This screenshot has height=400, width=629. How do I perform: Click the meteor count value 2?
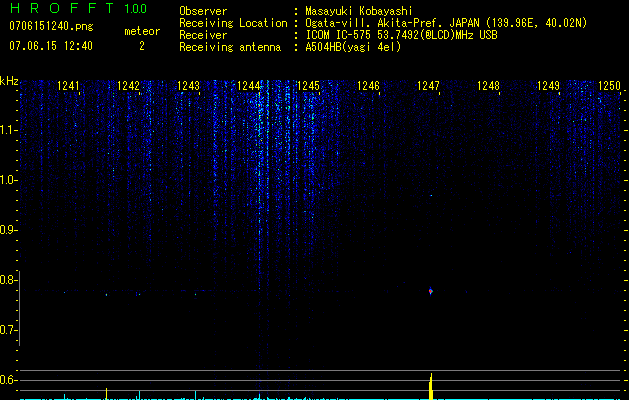pos(142,46)
